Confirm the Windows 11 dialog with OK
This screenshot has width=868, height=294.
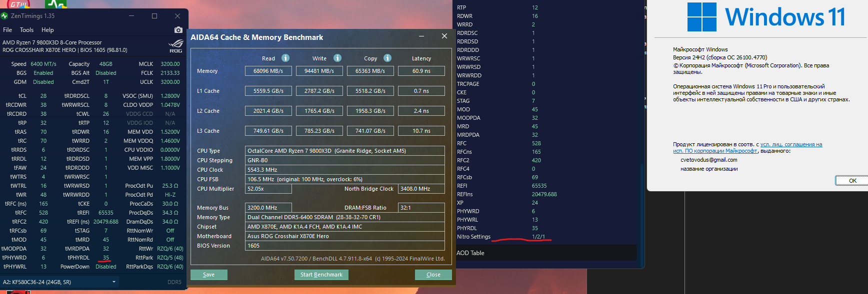click(x=852, y=181)
